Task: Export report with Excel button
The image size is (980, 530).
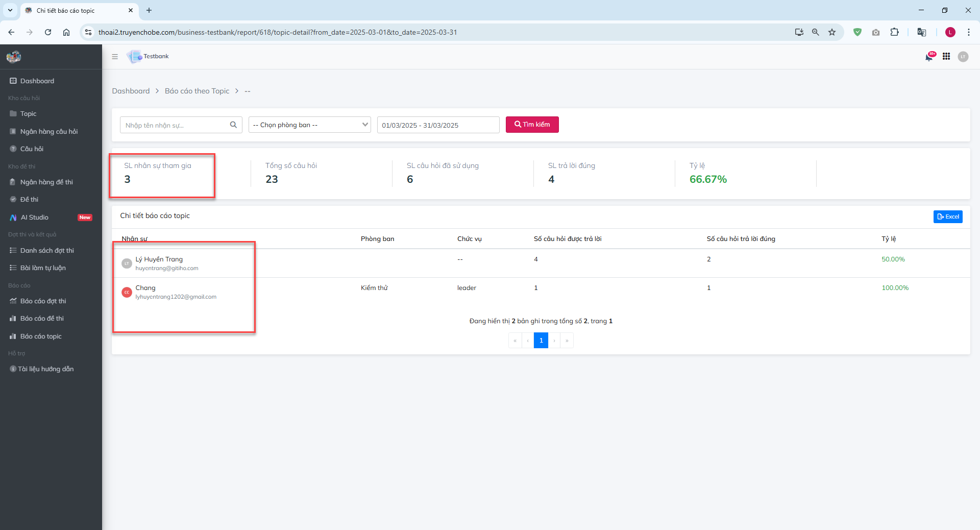Action: 948,216
